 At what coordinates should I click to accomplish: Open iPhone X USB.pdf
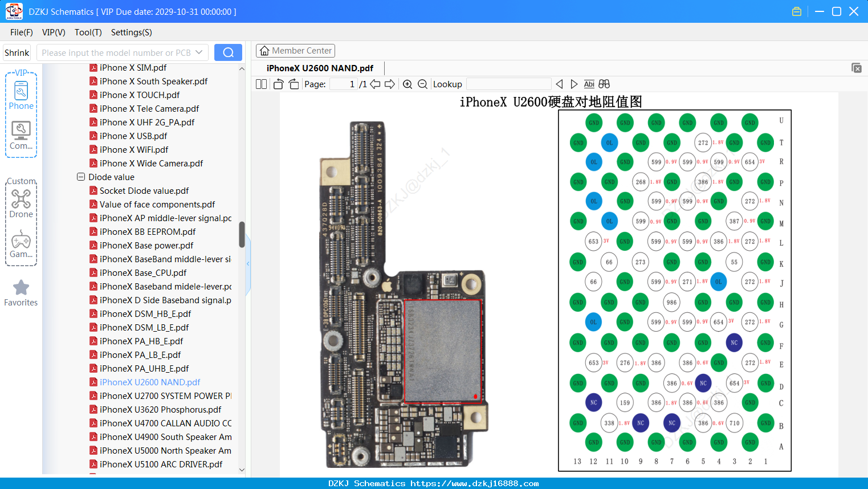coord(133,136)
